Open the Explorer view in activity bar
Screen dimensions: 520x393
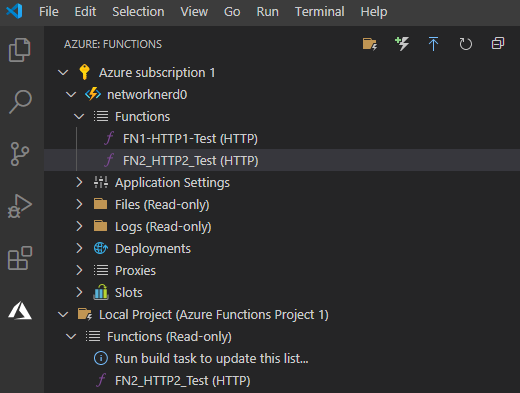[19, 50]
